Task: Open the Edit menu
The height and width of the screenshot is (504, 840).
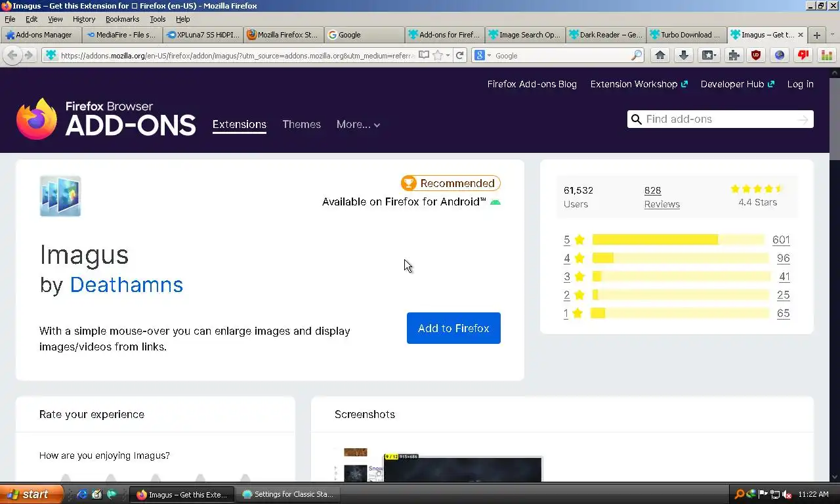Action: (x=31, y=19)
